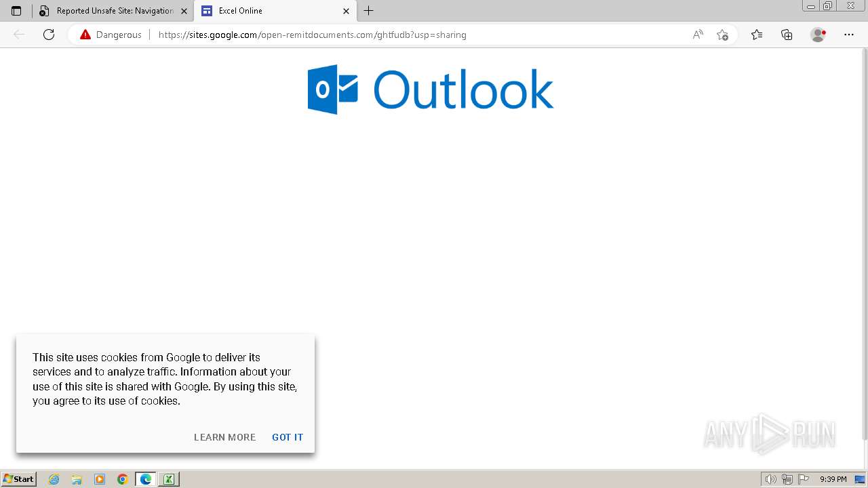
Task: View Dangerous site security warning
Action: pos(111,35)
